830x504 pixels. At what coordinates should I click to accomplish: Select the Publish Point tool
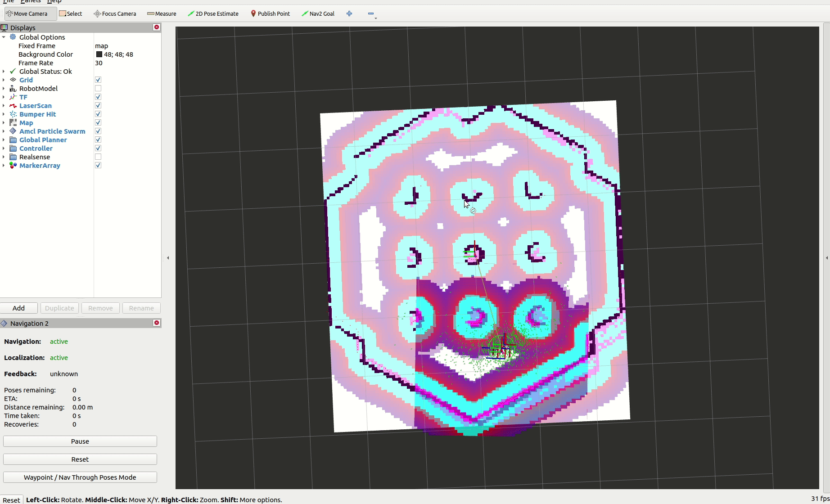pyautogui.click(x=270, y=13)
